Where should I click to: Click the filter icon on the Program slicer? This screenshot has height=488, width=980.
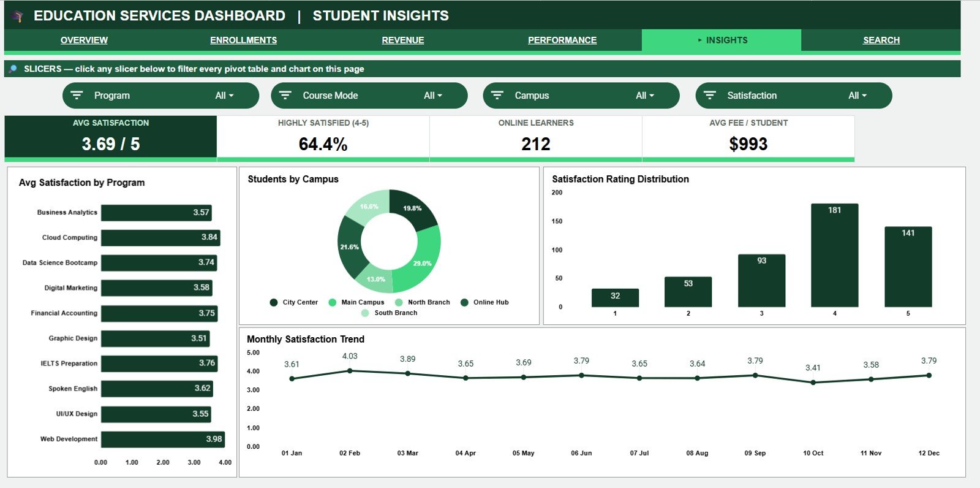[x=77, y=96]
